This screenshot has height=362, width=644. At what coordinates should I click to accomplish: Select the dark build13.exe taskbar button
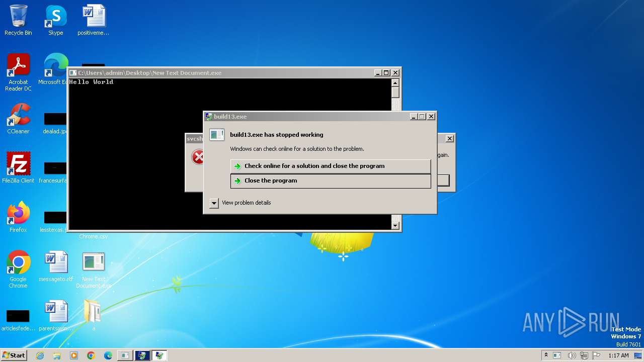(142, 355)
